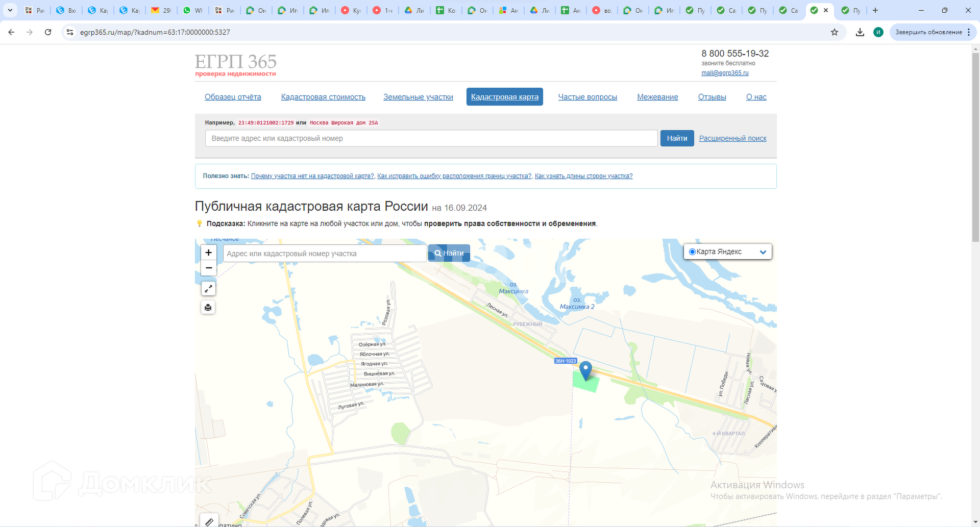
Task: Switch to the Google Sheets tab Ко
Action: click(445, 10)
